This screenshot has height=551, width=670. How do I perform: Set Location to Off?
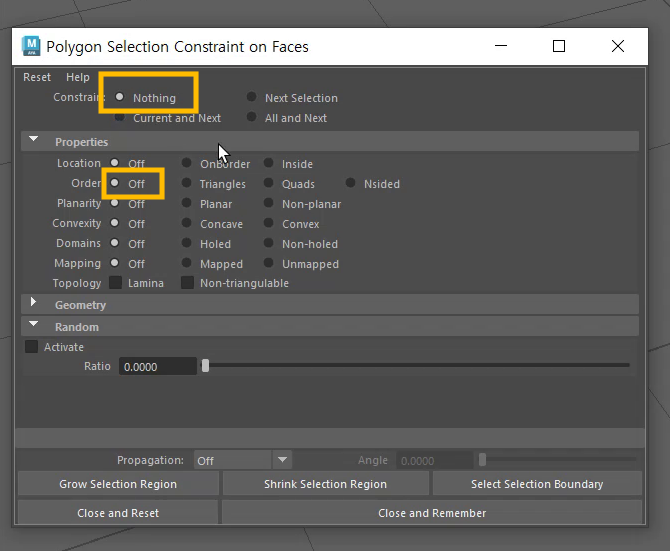click(114, 163)
